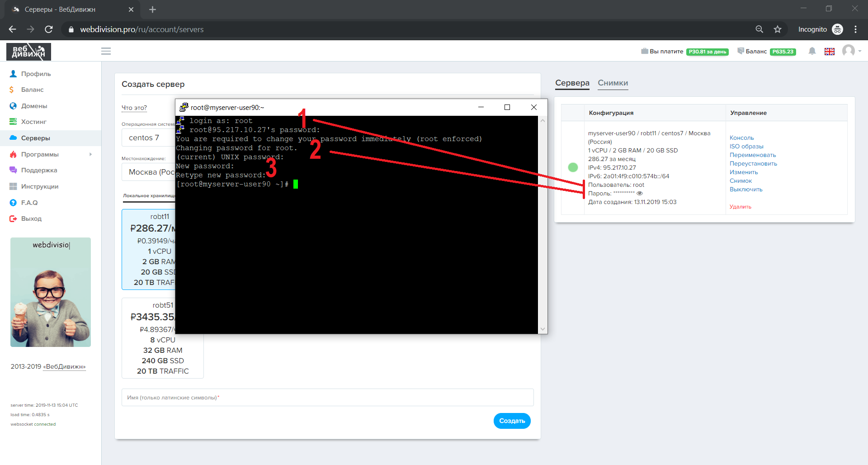The width and height of the screenshot is (868, 465).
Task: Reload the page
Action: (49, 29)
